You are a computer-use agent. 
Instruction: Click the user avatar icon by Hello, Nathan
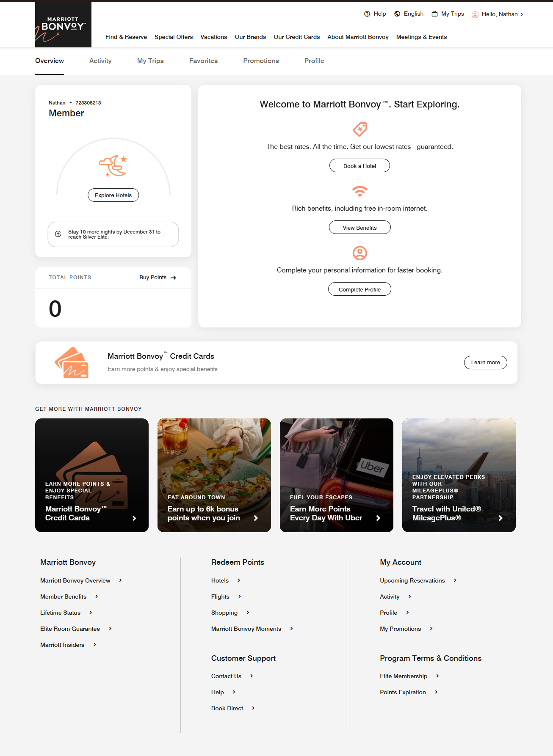(x=475, y=14)
